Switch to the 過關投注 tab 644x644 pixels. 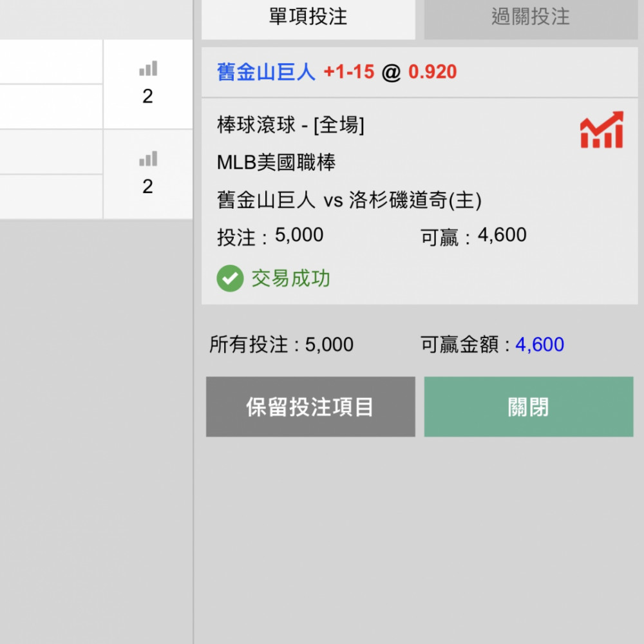click(x=531, y=17)
